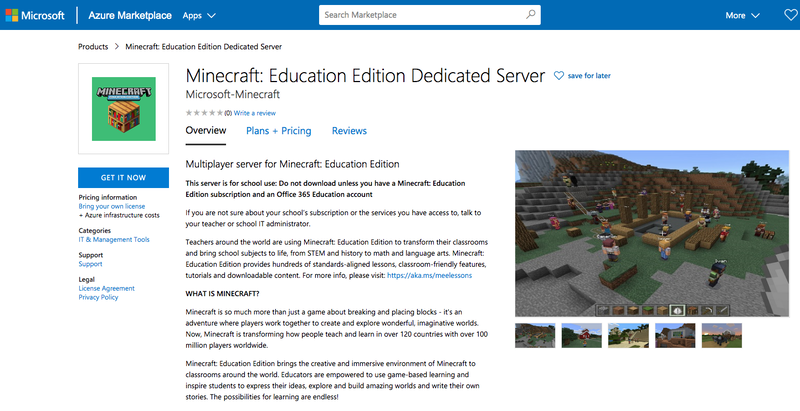Open the Bring your own license link

(112, 207)
